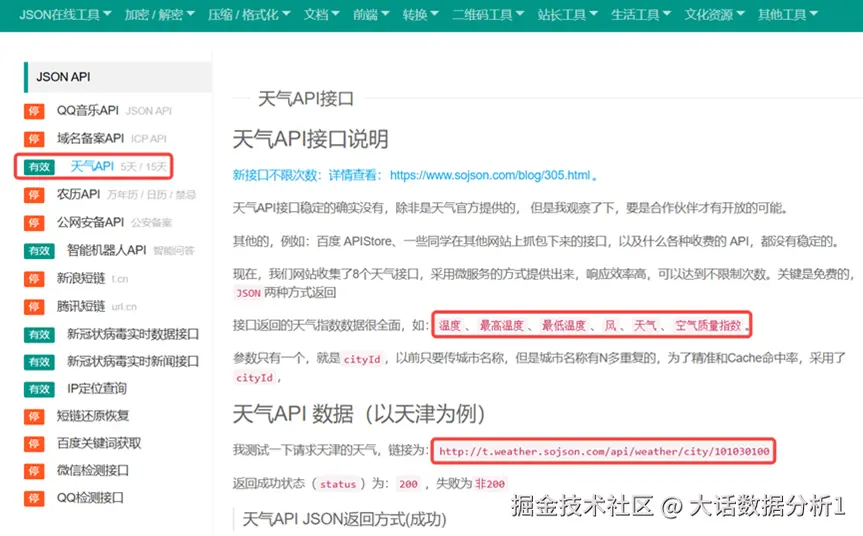The image size is (863, 536).
Task: Click the 有效 badge beside IP定位查询
Action: tap(39, 389)
